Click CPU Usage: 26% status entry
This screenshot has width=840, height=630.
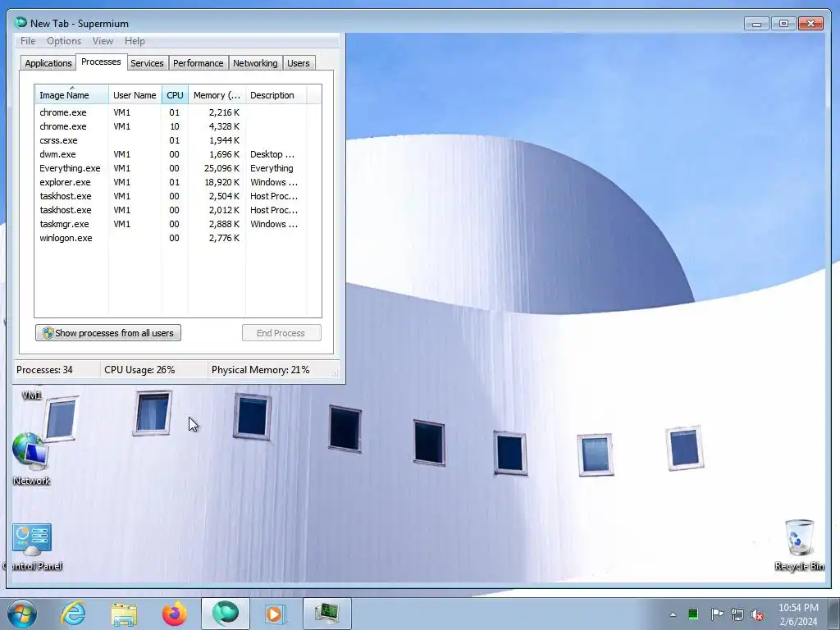[139, 370]
